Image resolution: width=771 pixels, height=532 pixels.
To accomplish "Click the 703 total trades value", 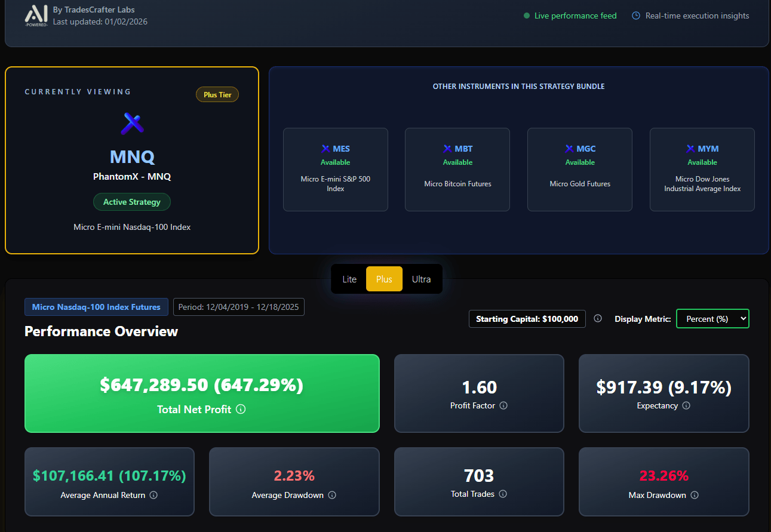I will [479, 476].
